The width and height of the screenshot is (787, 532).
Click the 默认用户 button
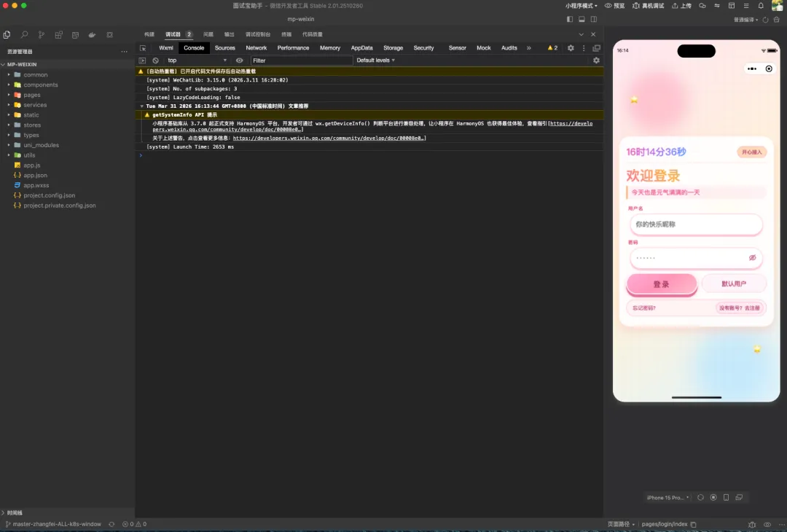[734, 284]
